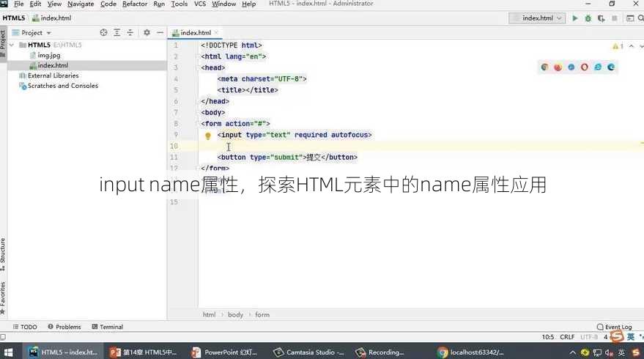The height and width of the screenshot is (359, 644).
Task: Start debugging with the bug icon
Action: coord(588,18)
